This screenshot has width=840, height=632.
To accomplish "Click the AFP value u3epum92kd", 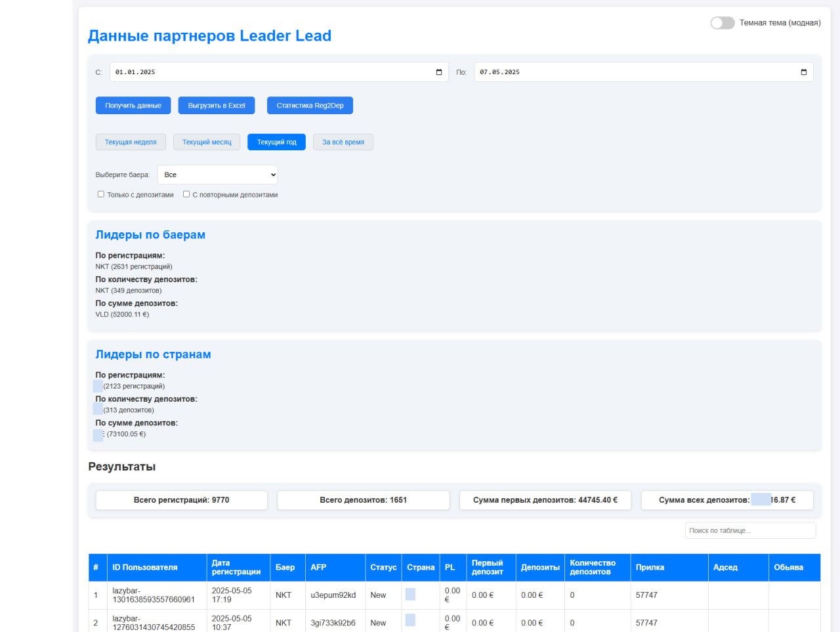I will coord(333,595).
